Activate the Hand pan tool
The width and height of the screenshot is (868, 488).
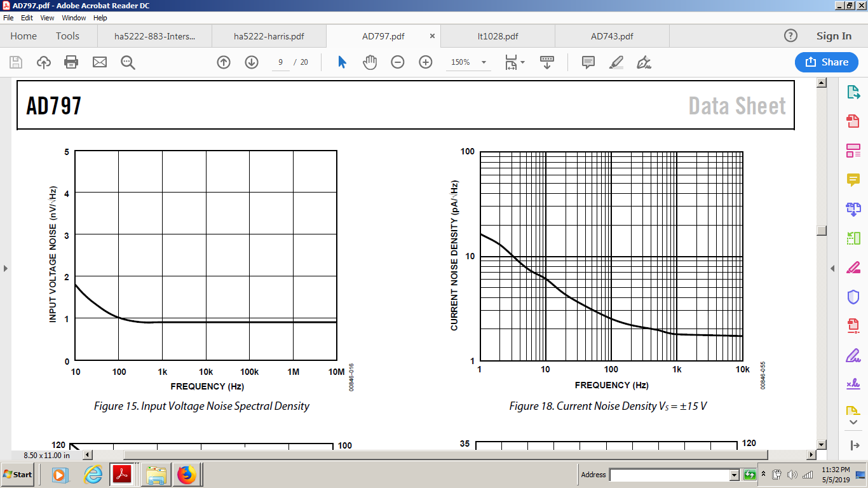pyautogui.click(x=370, y=62)
